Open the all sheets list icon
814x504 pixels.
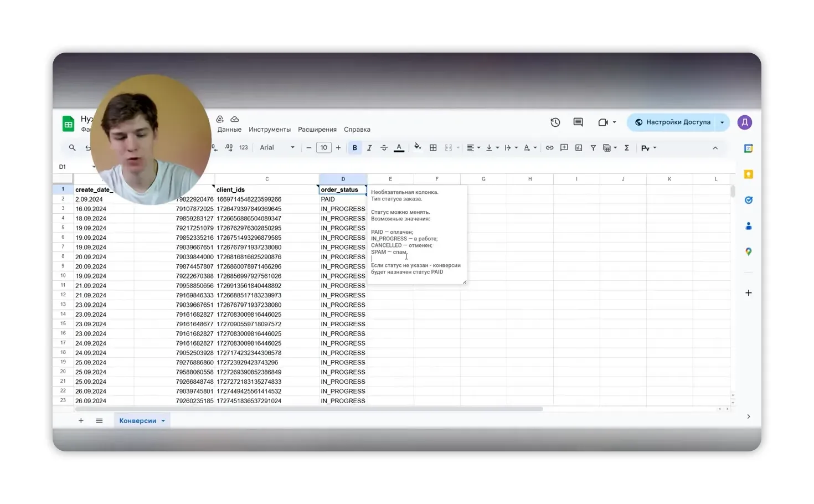(99, 421)
